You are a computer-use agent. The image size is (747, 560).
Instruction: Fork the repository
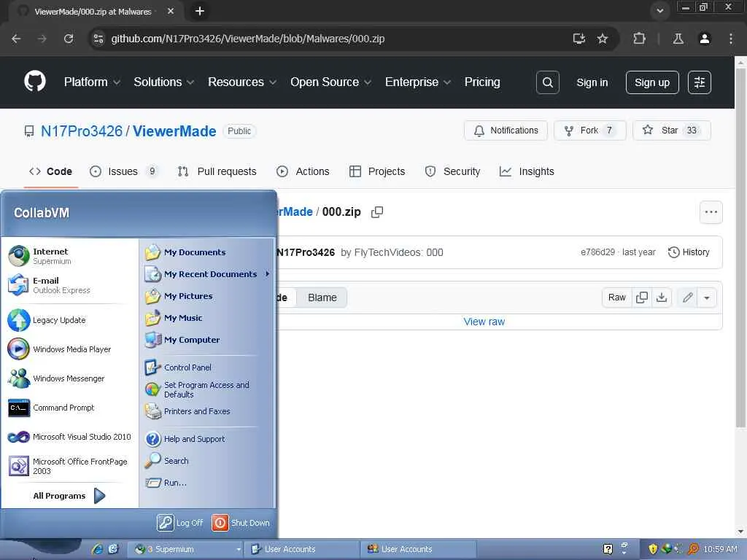[x=589, y=131]
